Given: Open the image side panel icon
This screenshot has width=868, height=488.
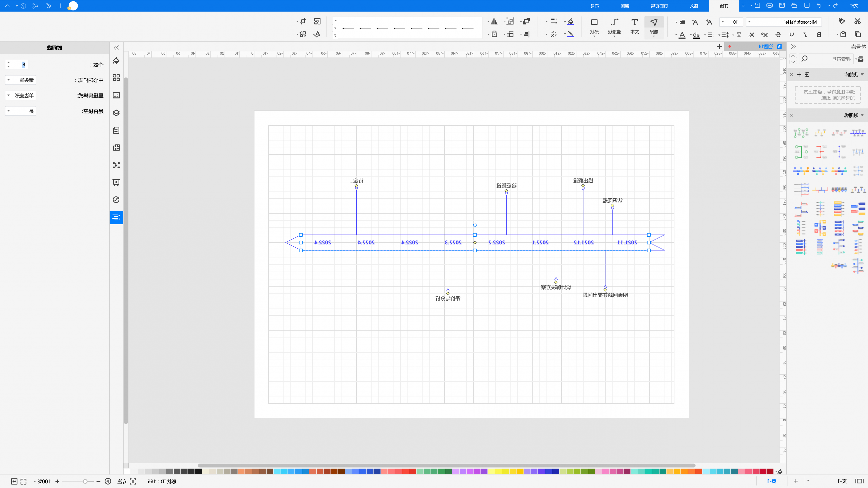Looking at the screenshot, I should click(x=116, y=95).
